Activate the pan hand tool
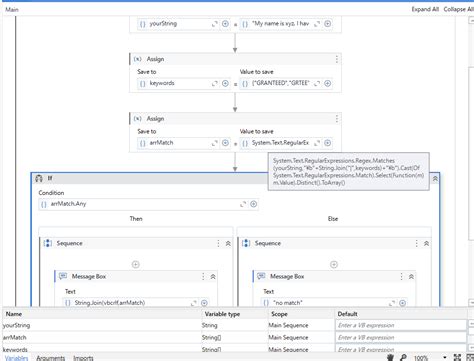The height and width of the screenshot is (361, 474). coord(391,358)
